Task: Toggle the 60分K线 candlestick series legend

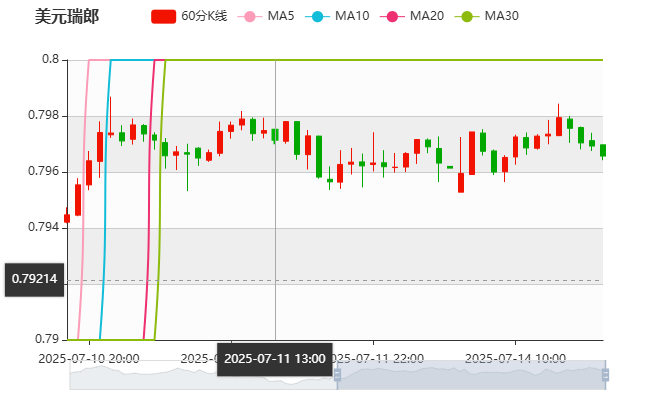Action: pos(189,16)
